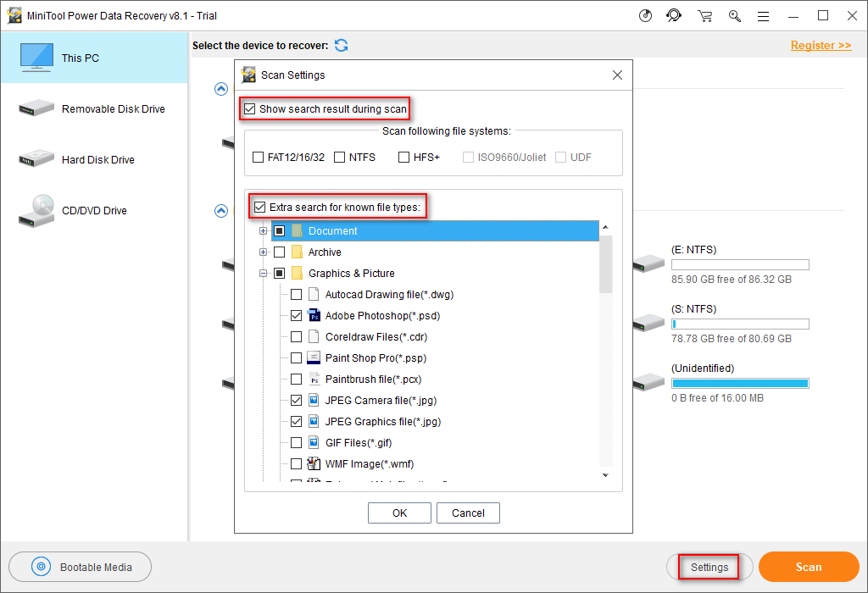Uncheck Adobe Photoshop psd file type
Image resolution: width=868 pixels, height=593 pixels.
click(297, 315)
